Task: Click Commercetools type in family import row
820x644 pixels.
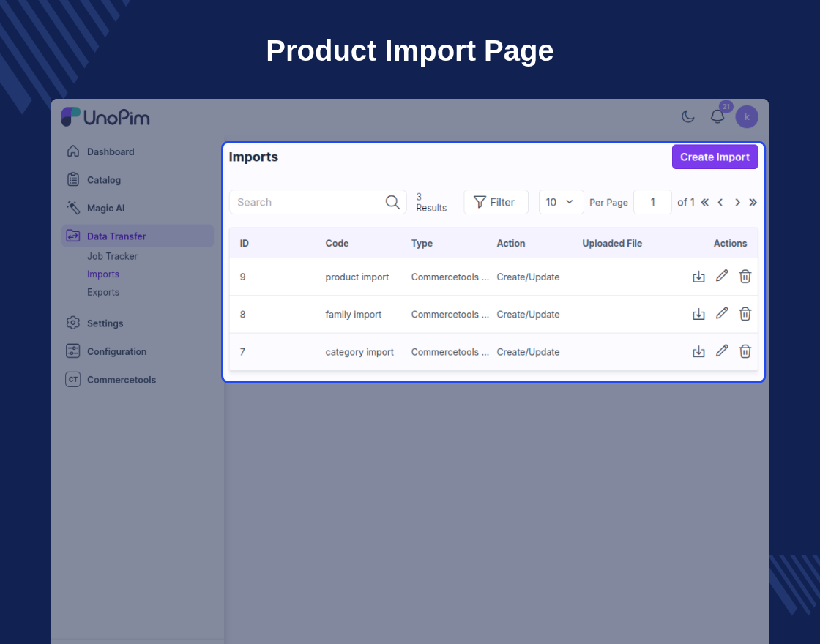Action: [450, 315]
